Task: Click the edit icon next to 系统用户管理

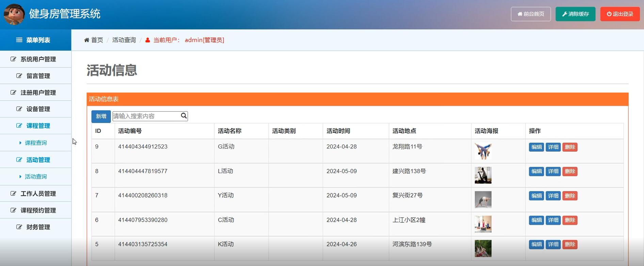Action: point(13,59)
